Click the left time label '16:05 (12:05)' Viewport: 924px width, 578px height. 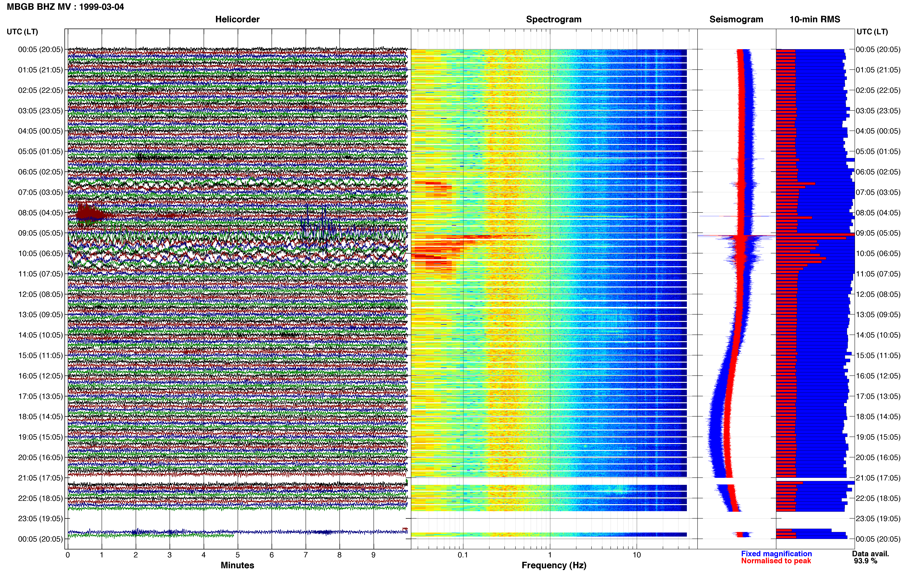point(40,376)
